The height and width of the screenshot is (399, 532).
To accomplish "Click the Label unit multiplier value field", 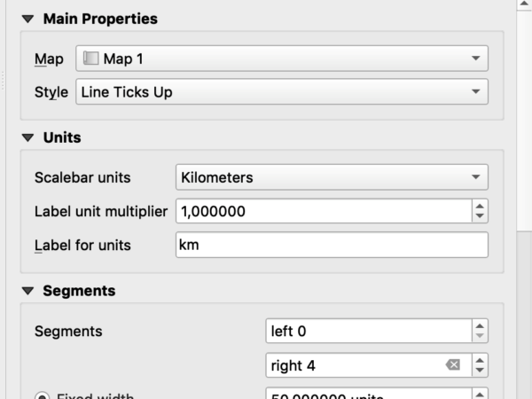I will point(324,211).
